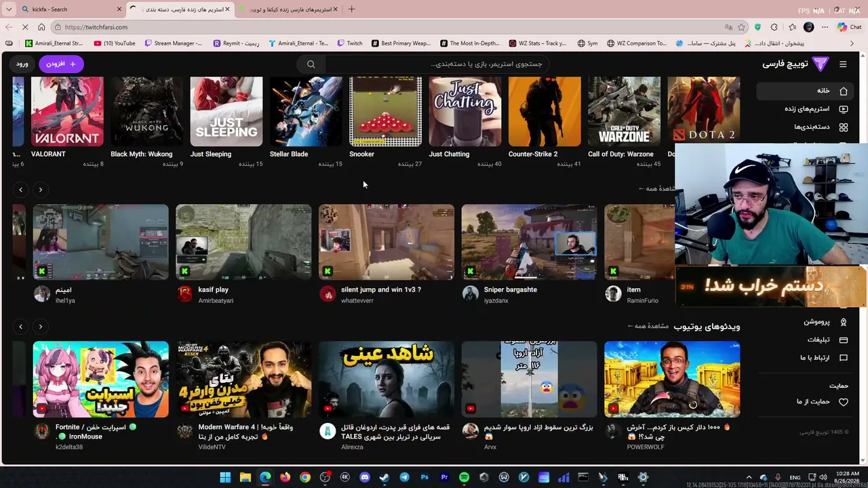Open the Sniper bargashte stream thumbnail
This screenshot has height=488, width=868.
pyautogui.click(x=530, y=242)
